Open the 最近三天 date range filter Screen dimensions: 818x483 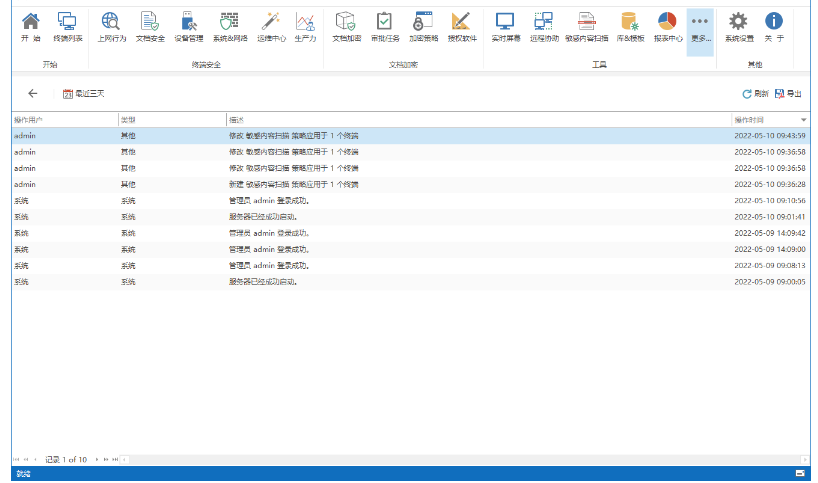(83, 93)
